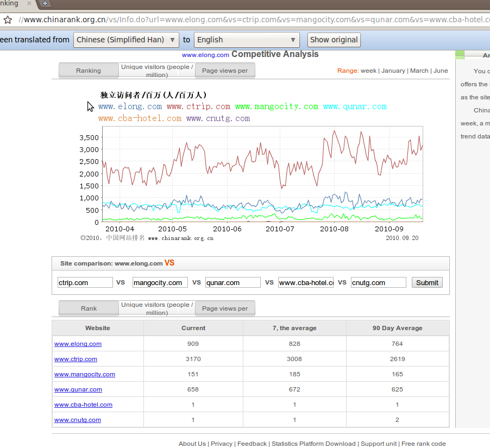Open www.cba-hotel.com link in table
The image size is (490, 448).
[x=83, y=405]
